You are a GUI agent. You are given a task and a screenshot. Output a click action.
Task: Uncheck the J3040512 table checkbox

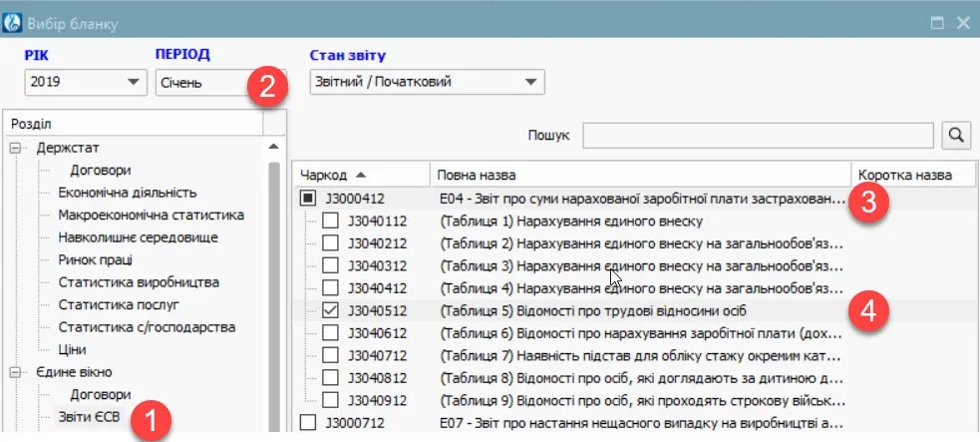(x=330, y=310)
